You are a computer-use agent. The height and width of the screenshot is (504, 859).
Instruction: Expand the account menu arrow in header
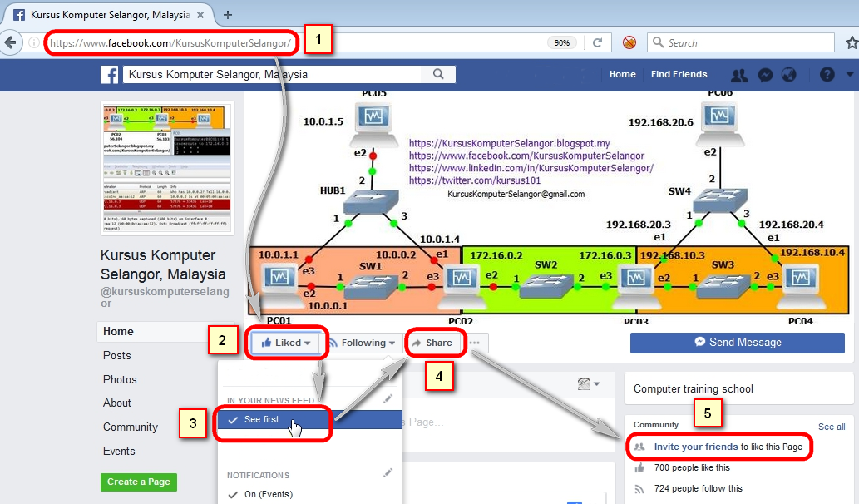click(x=850, y=75)
